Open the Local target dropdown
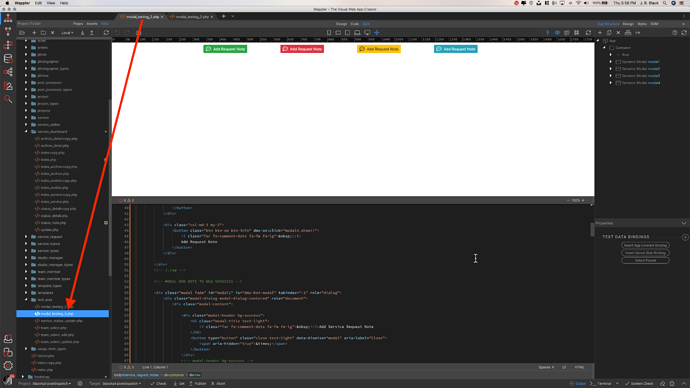This screenshot has width=690, height=388. [67, 33]
